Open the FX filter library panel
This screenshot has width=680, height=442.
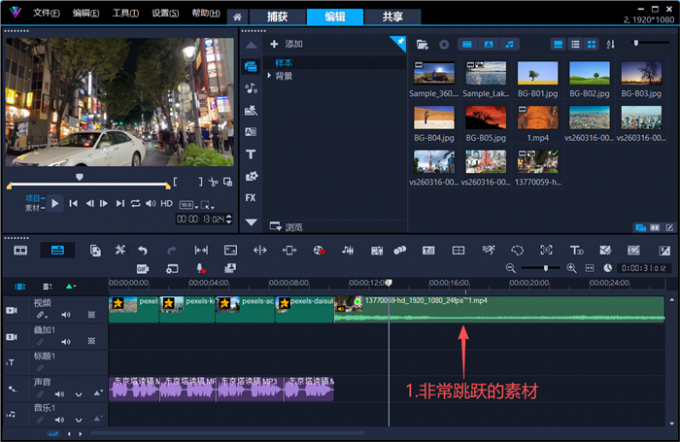(x=251, y=198)
